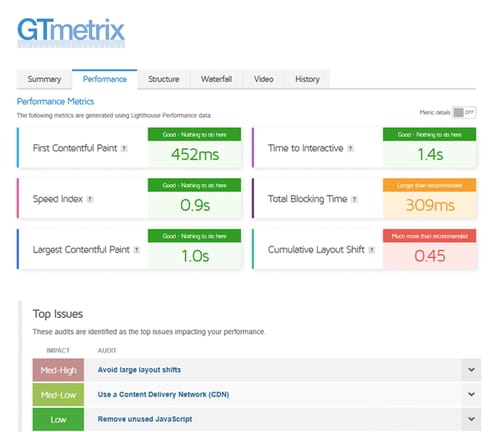Open the Speed Index help icon
The width and height of the screenshot is (500, 432).
90,199
